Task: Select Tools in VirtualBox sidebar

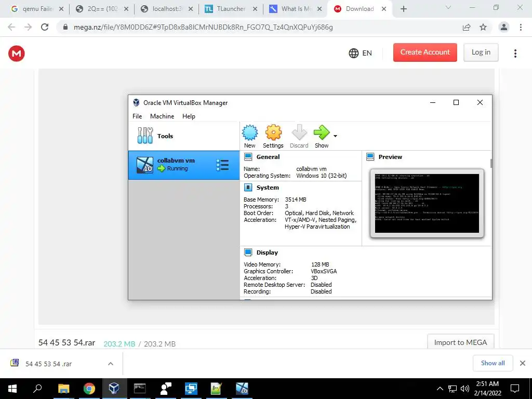Action: coord(184,136)
